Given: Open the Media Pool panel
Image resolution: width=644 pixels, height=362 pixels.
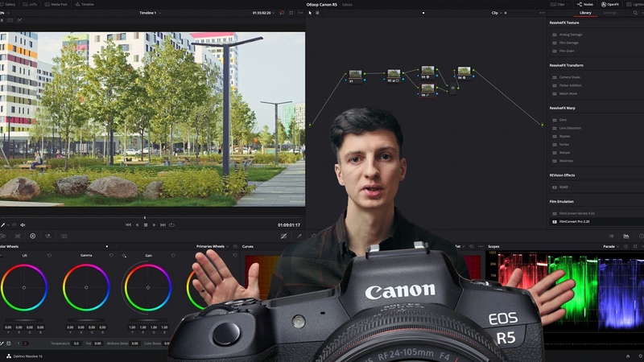Looking at the screenshot, I should (x=56, y=4).
